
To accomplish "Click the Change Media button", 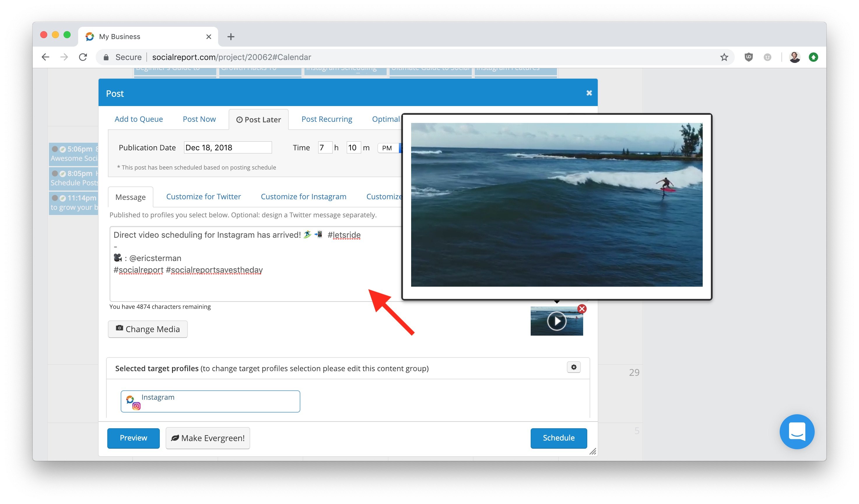I will pyautogui.click(x=148, y=329).
